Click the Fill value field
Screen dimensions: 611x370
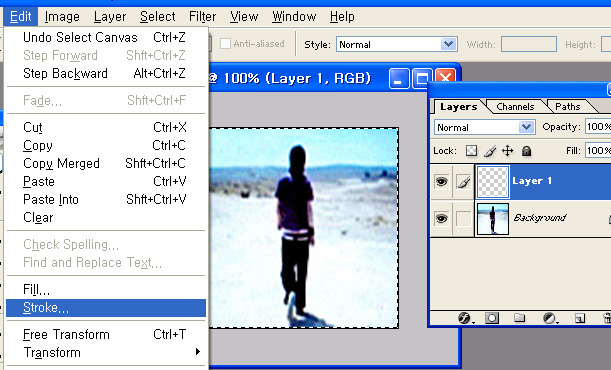coord(598,151)
